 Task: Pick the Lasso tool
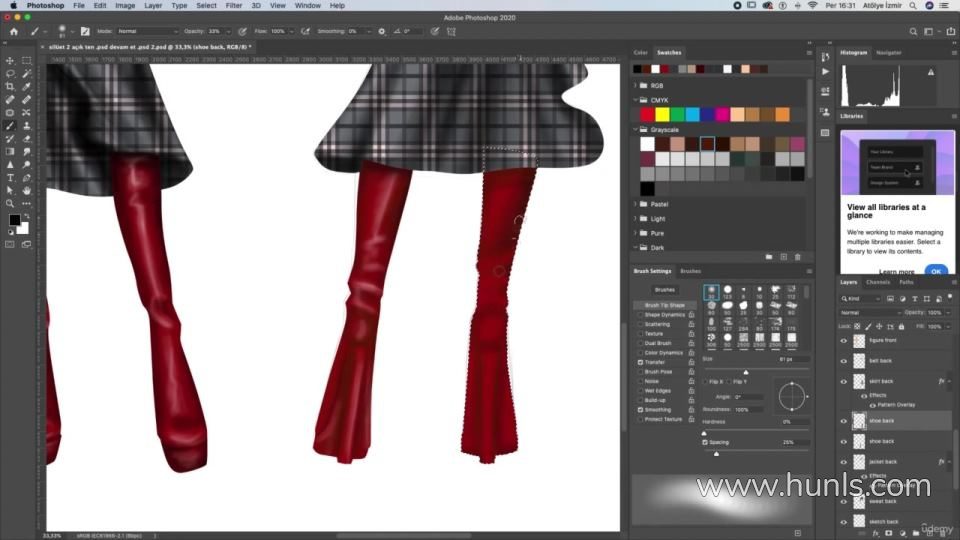pos(11,74)
